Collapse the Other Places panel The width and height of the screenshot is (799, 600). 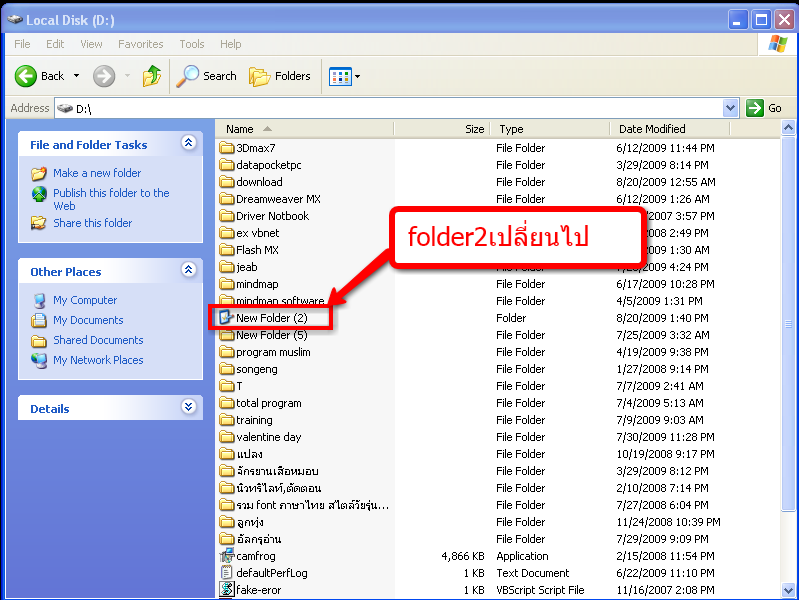tap(188, 271)
